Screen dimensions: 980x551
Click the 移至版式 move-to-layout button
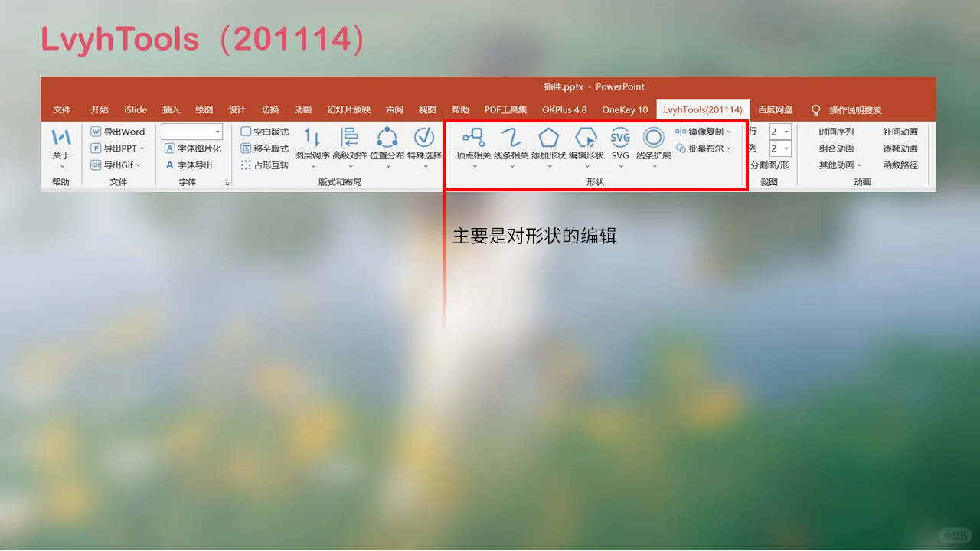[x=265, y=148]
